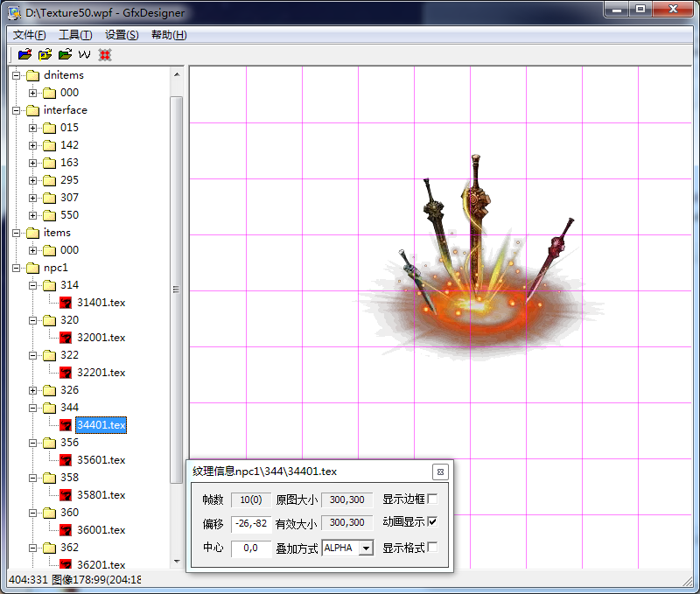Expand folder 000 under dnitems
The height and width of the screenshot is (594, 700).
tap(32, 93)
